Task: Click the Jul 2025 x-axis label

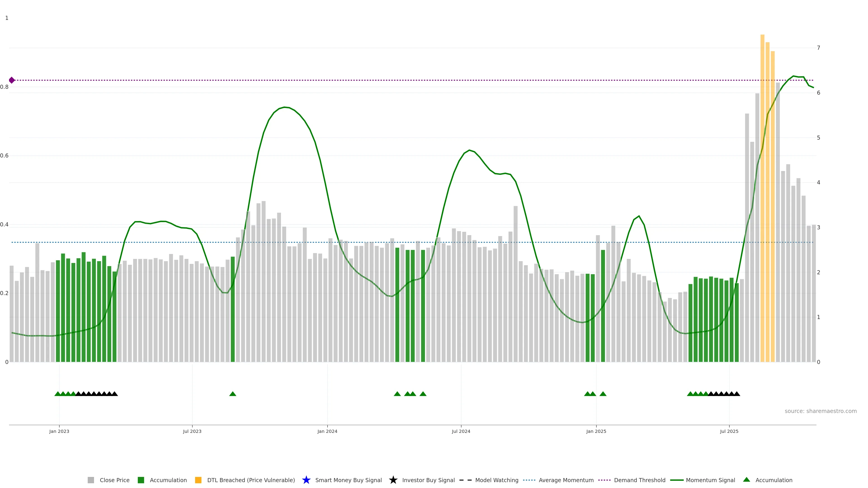Action: [x=729, y=431]
